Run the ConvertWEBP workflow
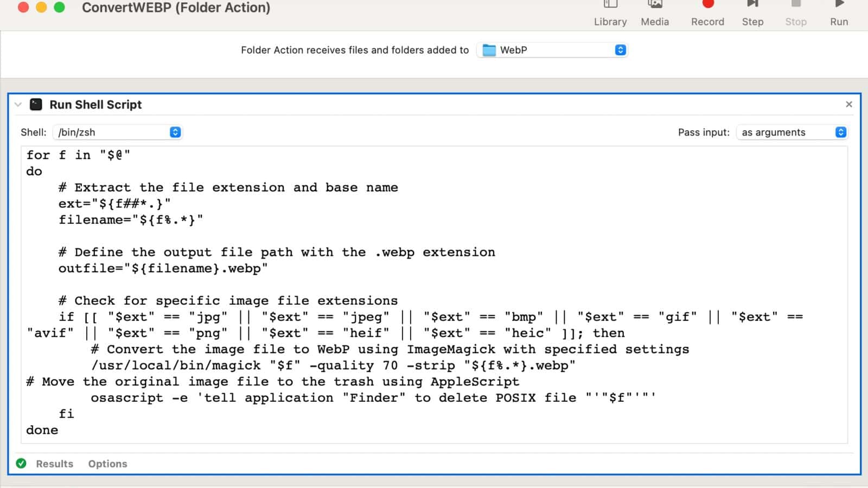868x488 pixels. [x=838, y=12]
